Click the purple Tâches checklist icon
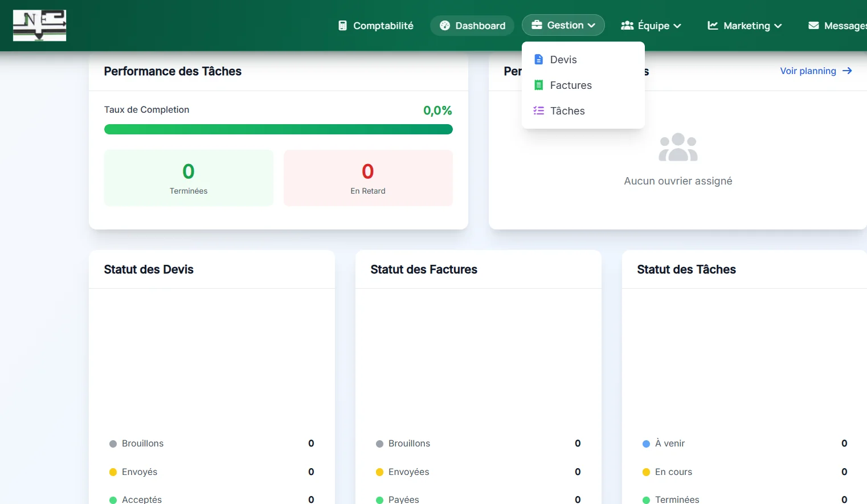 (x=538, y=110)
